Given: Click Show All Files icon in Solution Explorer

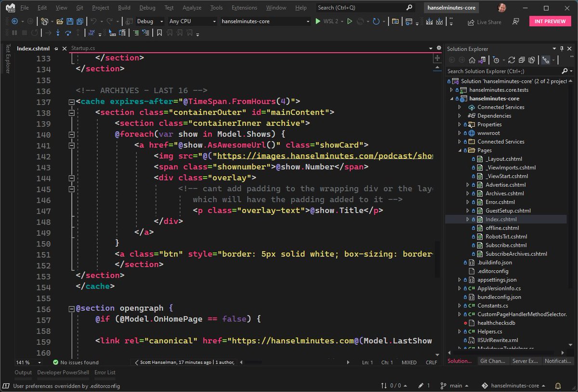Looking at the screenshot, I should click(x=531, y=60).
